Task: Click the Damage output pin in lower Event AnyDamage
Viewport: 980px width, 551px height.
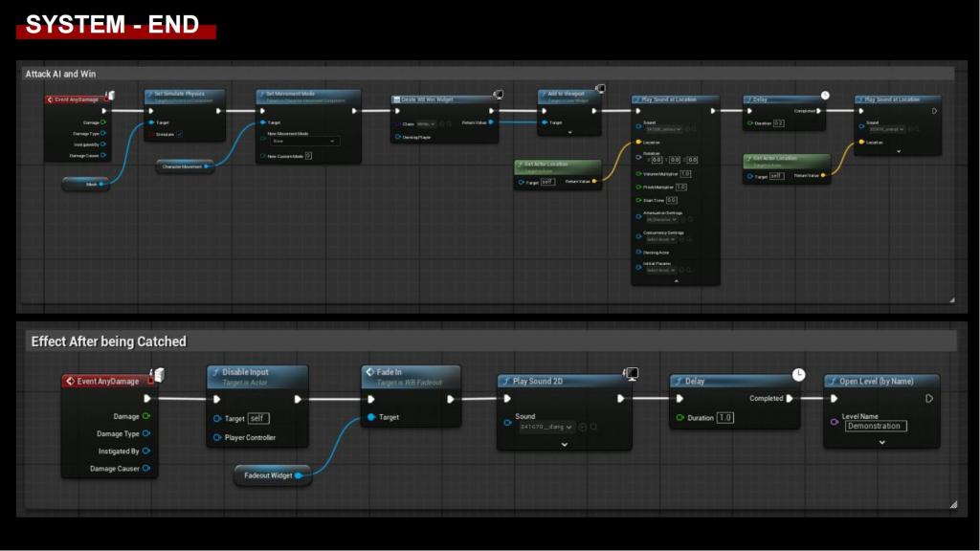Action: click(x=145, y=416)
